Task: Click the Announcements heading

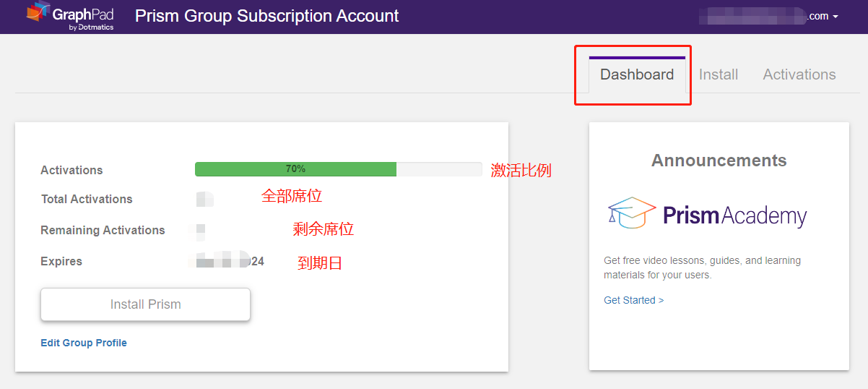Action: click(x=719, y=161)
